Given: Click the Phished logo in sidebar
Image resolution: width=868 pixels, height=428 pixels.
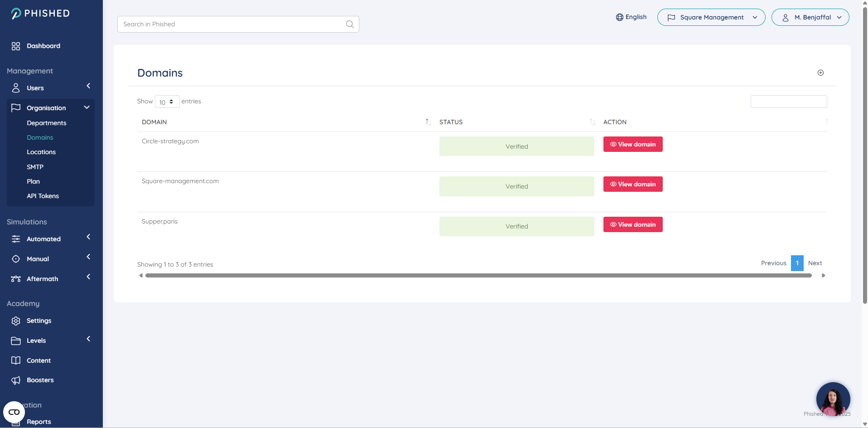Looking at the screenshot, I should [x=41, y=14].
